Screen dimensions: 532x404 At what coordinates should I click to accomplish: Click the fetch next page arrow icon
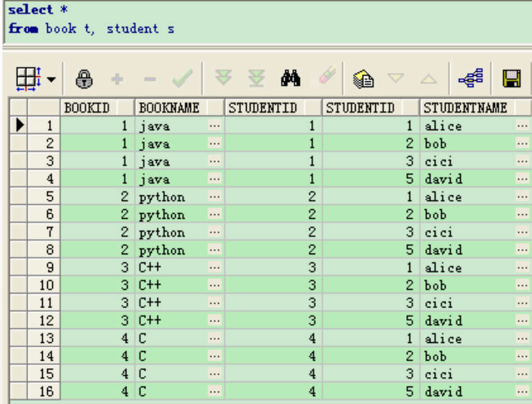(224, 77)
